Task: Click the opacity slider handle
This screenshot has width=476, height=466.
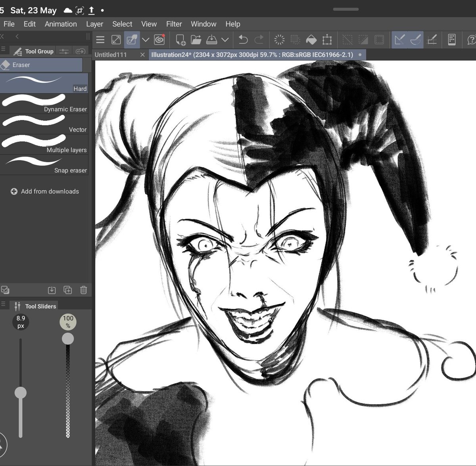Action: [x=68, y=339]
